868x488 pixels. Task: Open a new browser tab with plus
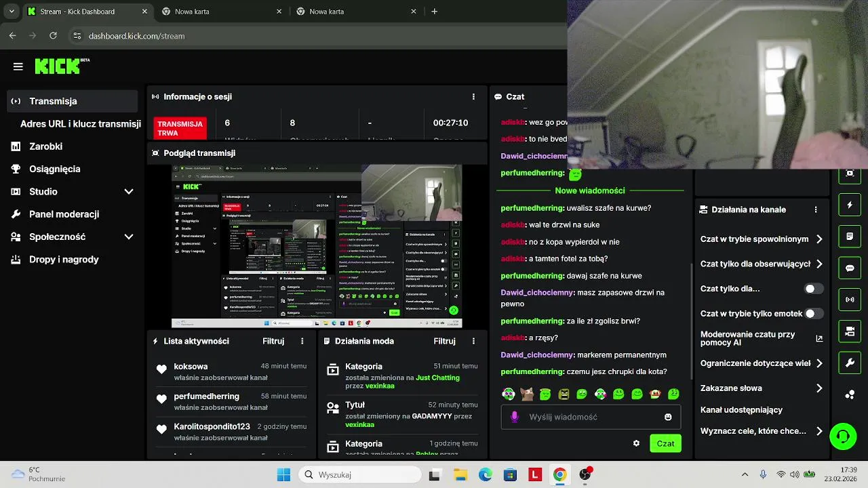click(434, 12)
